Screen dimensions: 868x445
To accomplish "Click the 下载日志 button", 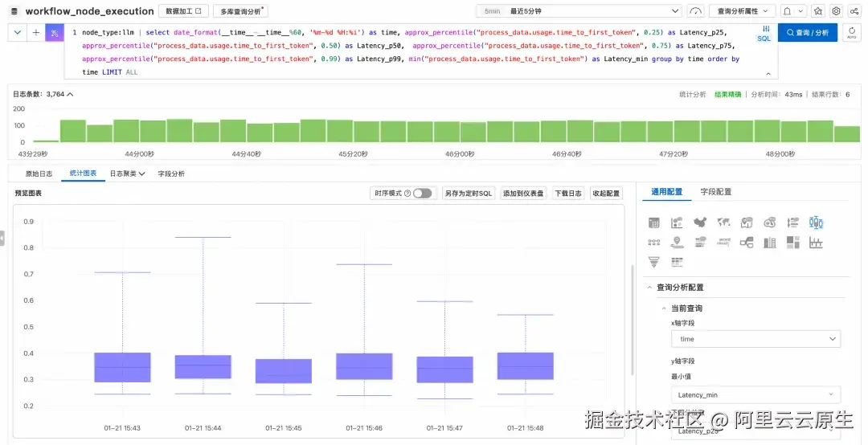I will pos(568,193).
